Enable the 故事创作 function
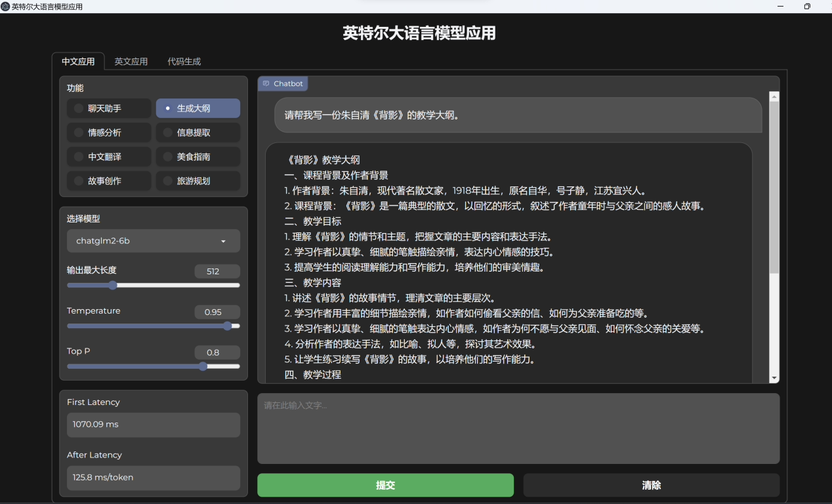832x504 pixels. coord(109,181)
